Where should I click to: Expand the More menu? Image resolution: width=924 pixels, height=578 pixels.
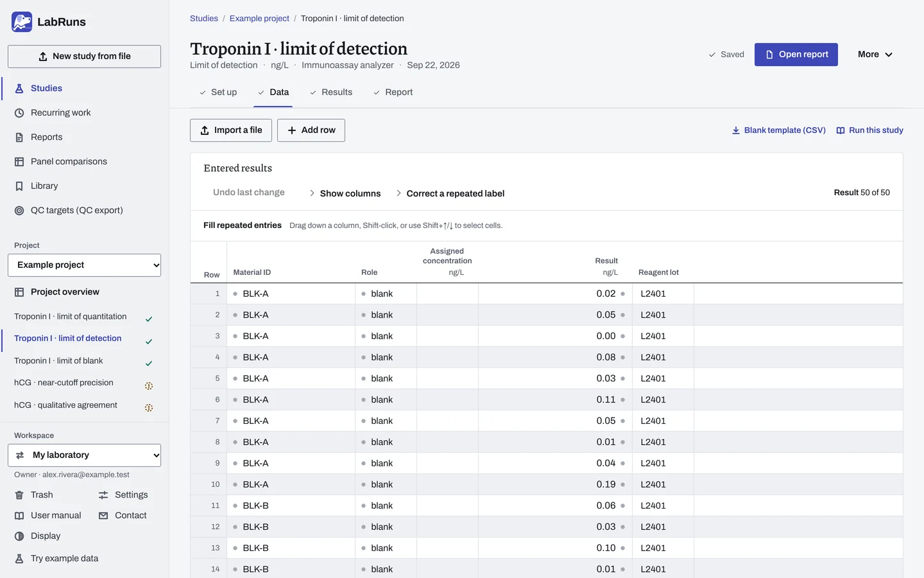(x=875, y=55)
